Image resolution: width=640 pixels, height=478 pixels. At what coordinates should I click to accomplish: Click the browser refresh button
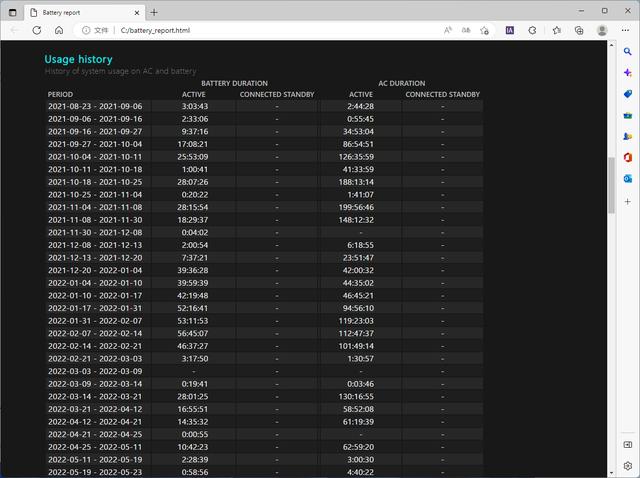coord(35,31)
